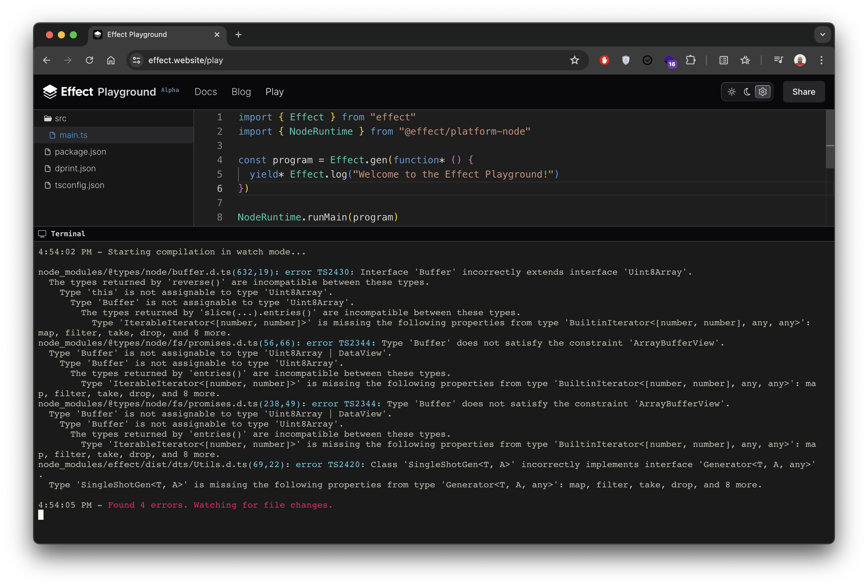
Task: Select the main.ts file icon
Action: pyautogui.click(x=52, y=135)
